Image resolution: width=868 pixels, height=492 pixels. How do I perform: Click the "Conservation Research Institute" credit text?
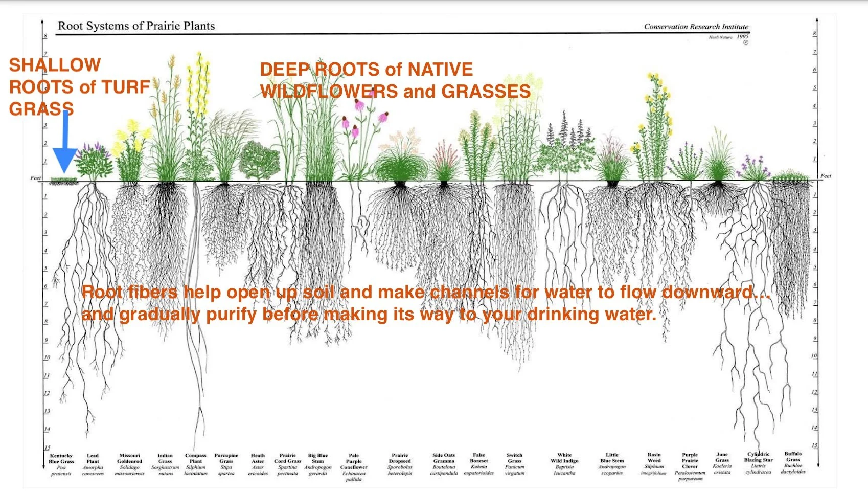tap(696, 27)
